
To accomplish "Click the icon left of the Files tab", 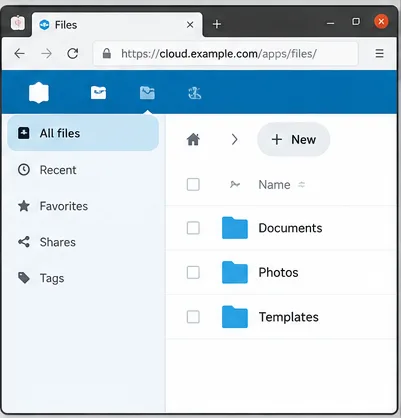I will pyautogui.click(x=18, y=23).
